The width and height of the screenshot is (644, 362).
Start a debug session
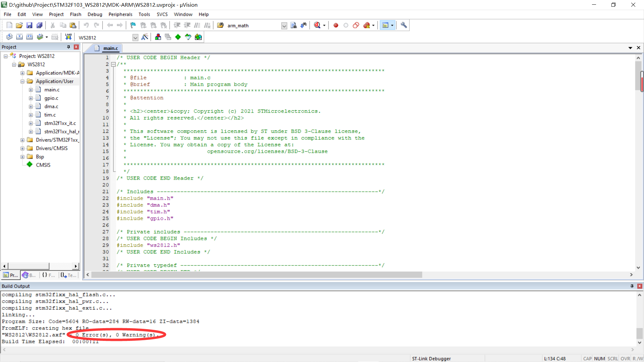[318, 25]
